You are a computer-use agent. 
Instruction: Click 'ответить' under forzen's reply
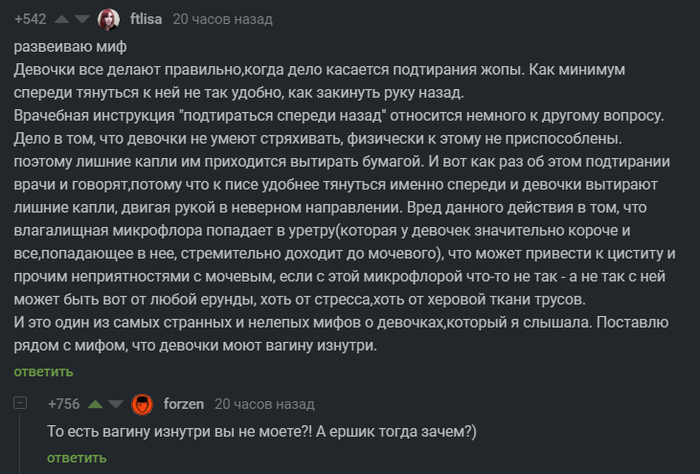point(77,458)
